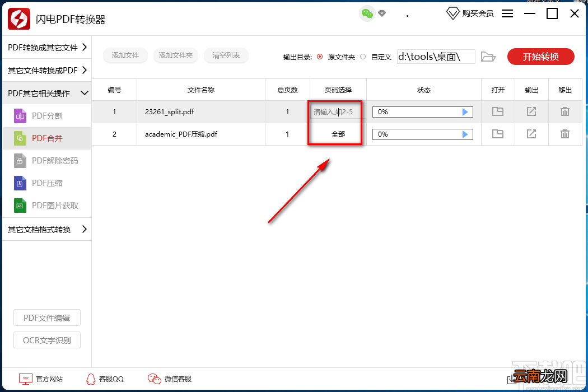The width and height of the screenshot is (588, 392).
Task: Close the converter window
Action: tap(575, 14)
